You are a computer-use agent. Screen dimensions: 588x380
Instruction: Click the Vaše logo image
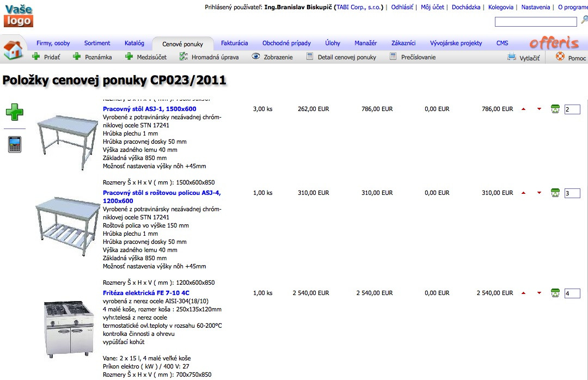pos(19,15)
